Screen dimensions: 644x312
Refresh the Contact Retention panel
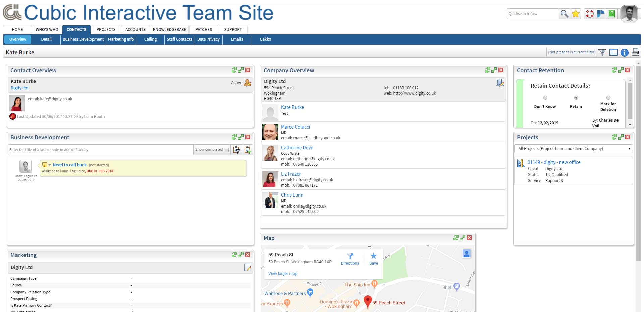click(614, 70)
